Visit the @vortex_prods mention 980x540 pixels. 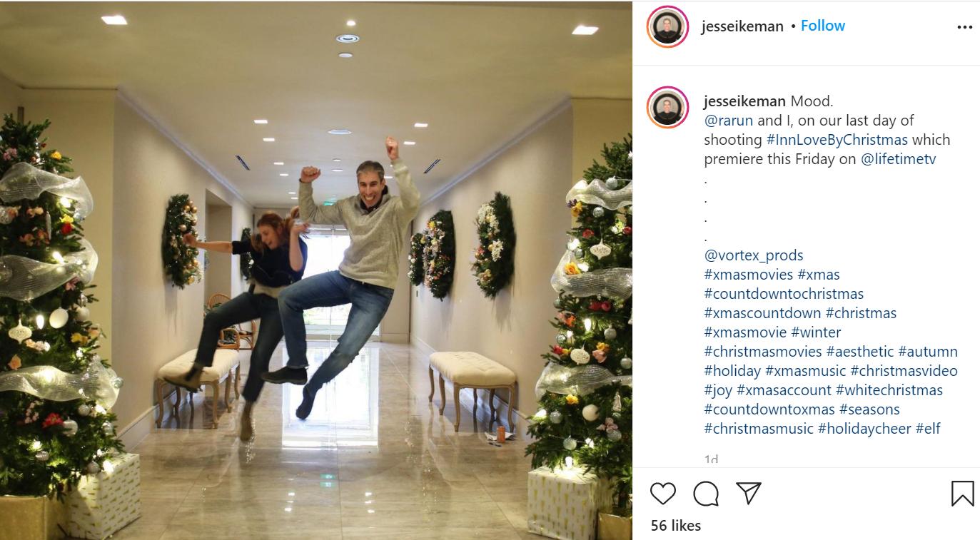754,255
